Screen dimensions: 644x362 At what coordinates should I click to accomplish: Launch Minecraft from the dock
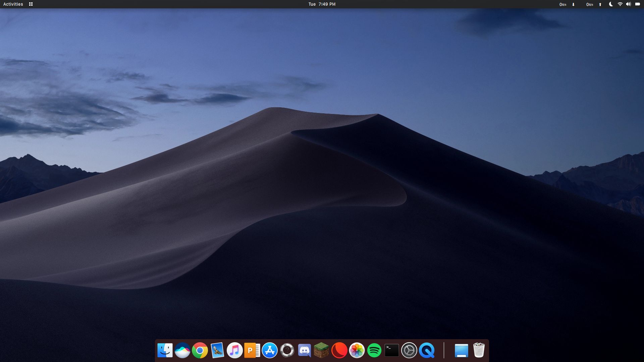coord(322,350)
